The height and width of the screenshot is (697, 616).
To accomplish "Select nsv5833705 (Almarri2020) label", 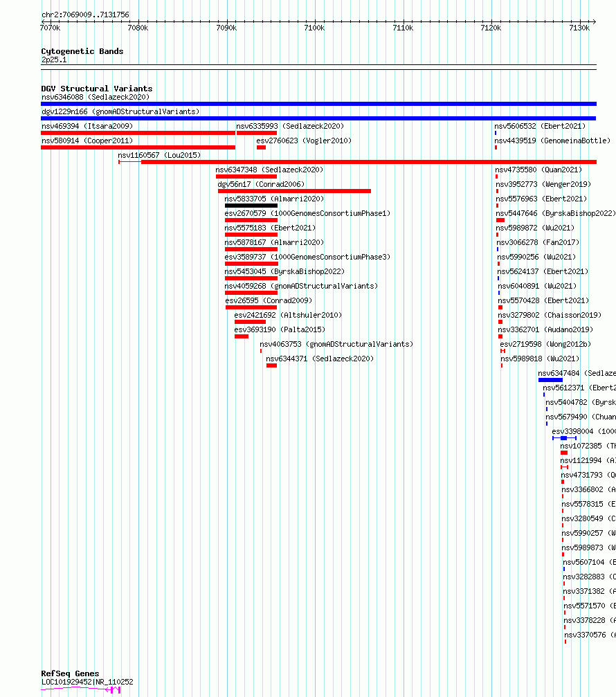I will click(x=274, y=199).
